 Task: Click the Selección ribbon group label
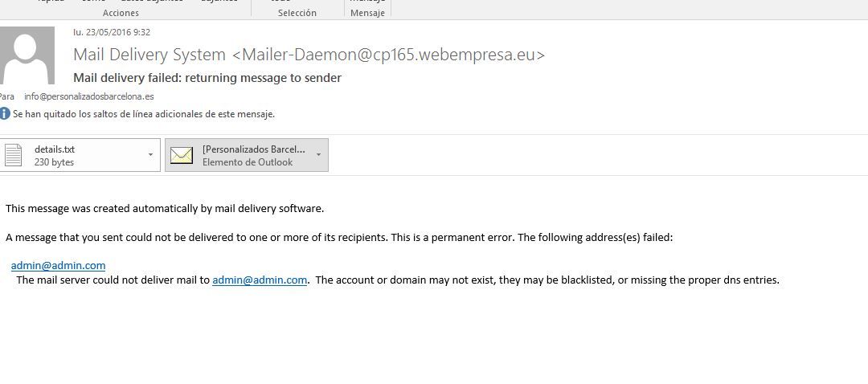[x=297, y=13]
